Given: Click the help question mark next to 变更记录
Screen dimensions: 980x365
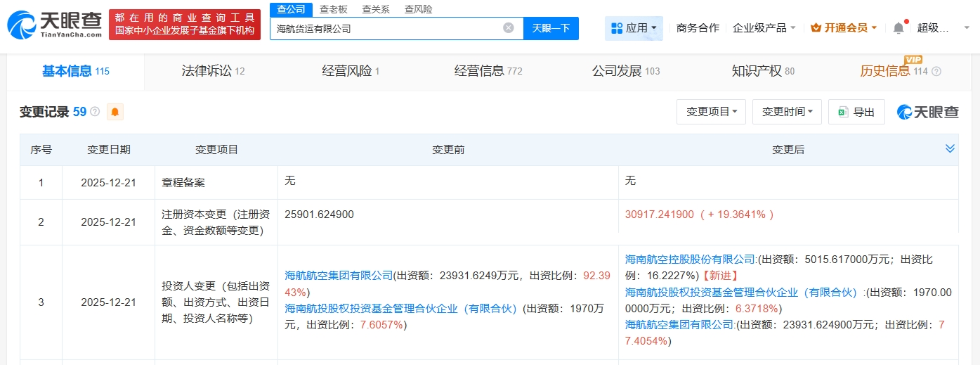Looking at the screenshot, I should click(95, 112).
